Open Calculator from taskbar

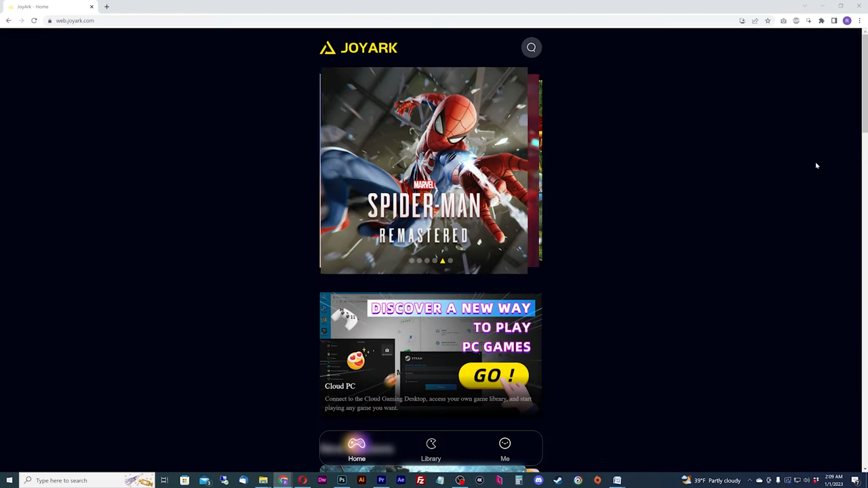click(x=519, y=481)
